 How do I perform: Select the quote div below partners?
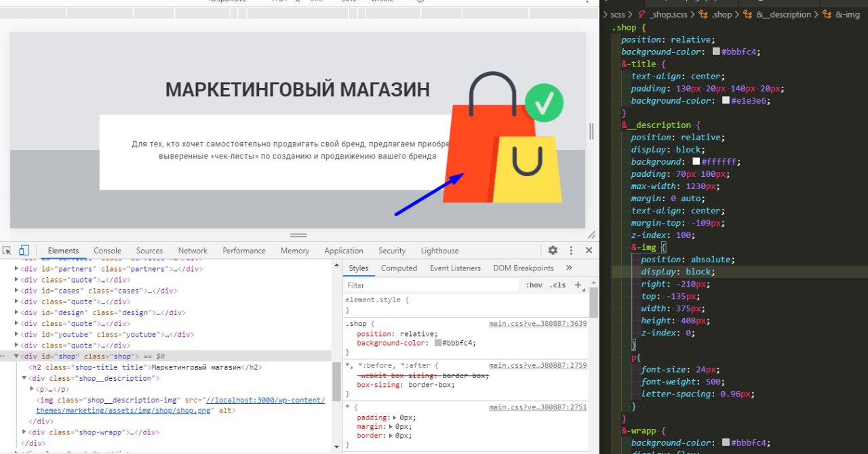tap(75, 280)
